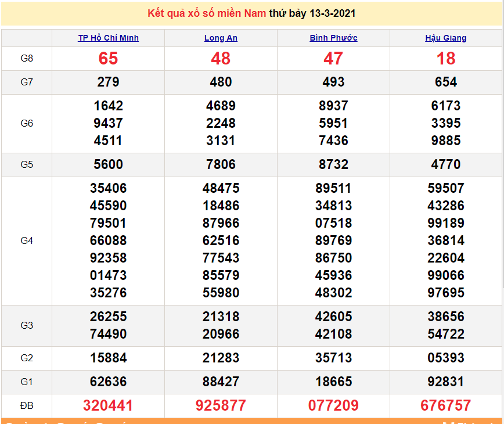The height and width of the screenshot is (424, 504).
Task: Click G6 number 9437
Action: [x=108, y=123]
